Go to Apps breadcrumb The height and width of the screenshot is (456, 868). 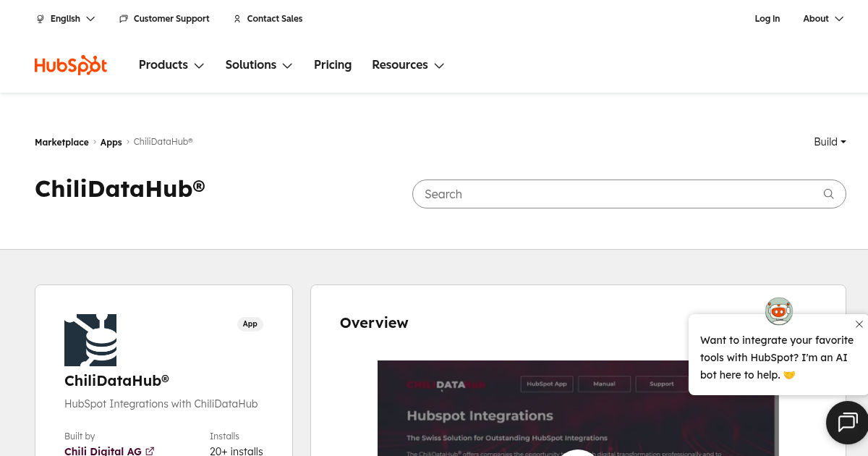(111, 143)
